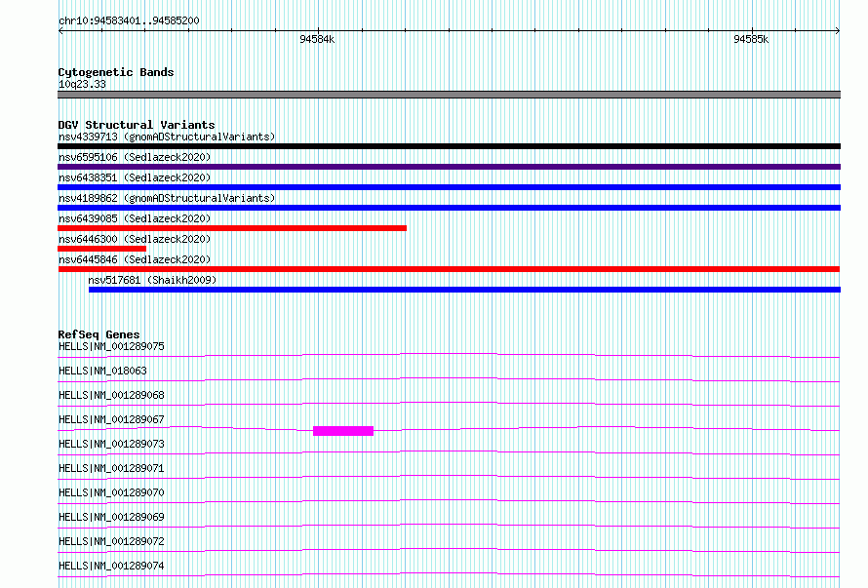Click the short red nsv6446300 bar
The height and width of the screenshot is (588, 868).
pyautogui.click(x=101, y=249)
